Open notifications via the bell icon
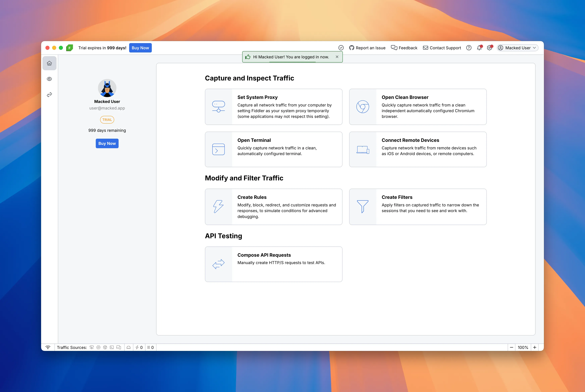585x392 pixels. coord(479,47)
